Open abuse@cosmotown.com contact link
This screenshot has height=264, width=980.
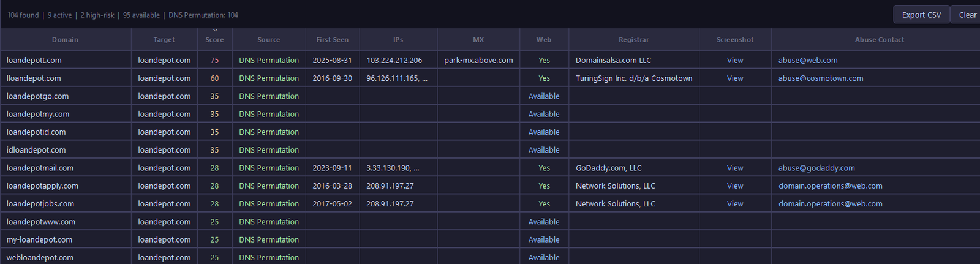tap(821, 78)
